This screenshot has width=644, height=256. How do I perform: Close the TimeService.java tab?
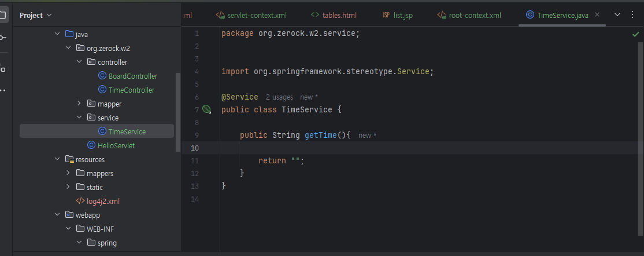(x=597, y=15)
